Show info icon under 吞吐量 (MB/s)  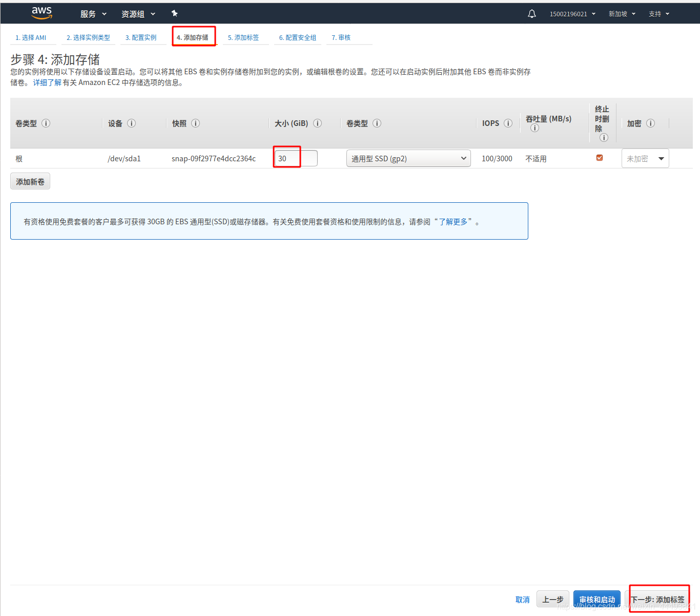[x=535, y=128]
